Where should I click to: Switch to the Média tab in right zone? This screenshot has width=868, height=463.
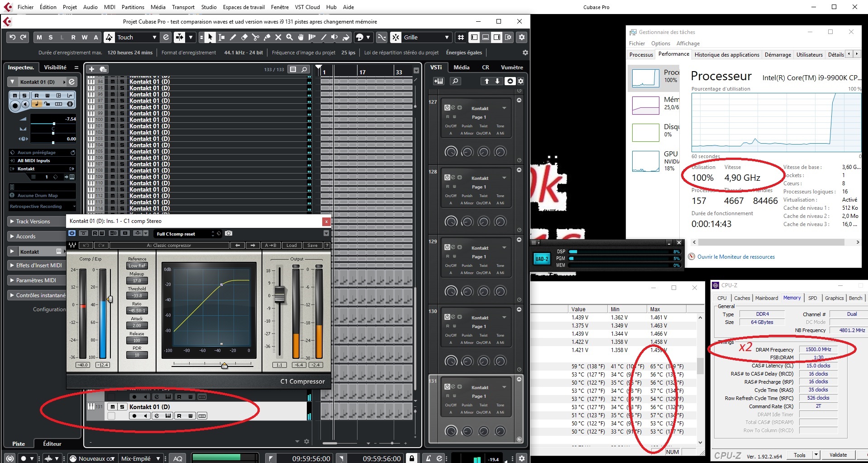pyautogui.click(x=461, y=67)
